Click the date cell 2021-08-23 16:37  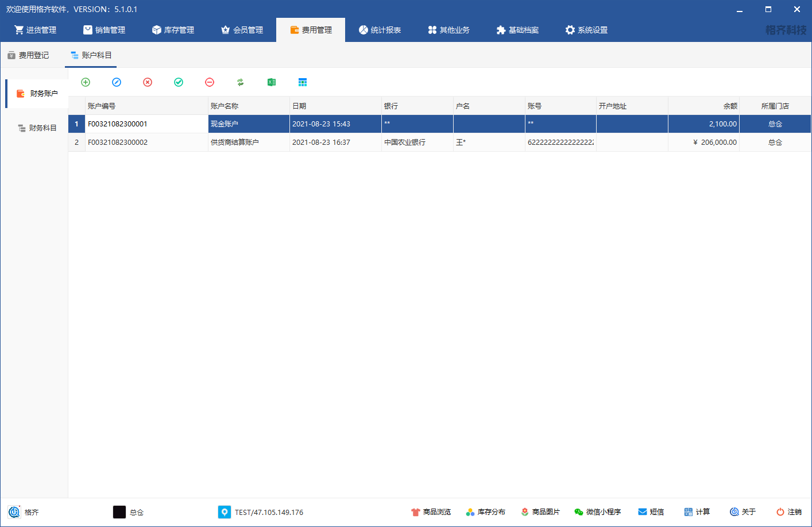[335, 142]
